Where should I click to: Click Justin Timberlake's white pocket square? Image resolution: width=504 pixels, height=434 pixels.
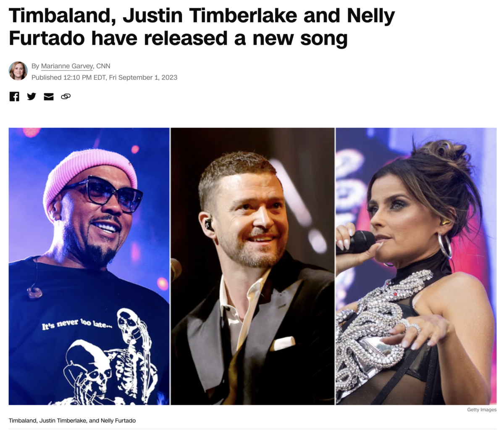pyautogui.click(x=283, y=343)
